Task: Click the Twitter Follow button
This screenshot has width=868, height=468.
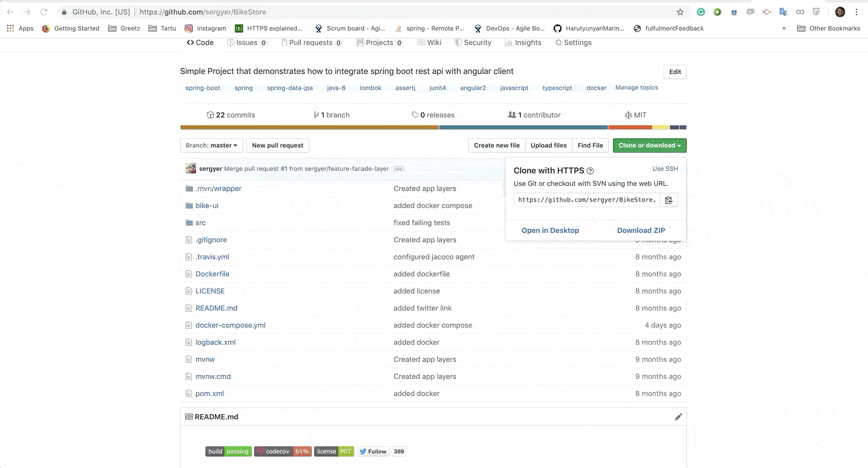Action: coord(373,451)
